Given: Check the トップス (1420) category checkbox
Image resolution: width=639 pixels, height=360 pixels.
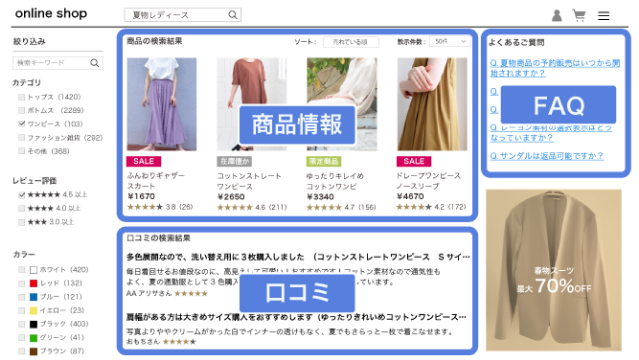Looking at the screenshot, I should coord(21,97).
